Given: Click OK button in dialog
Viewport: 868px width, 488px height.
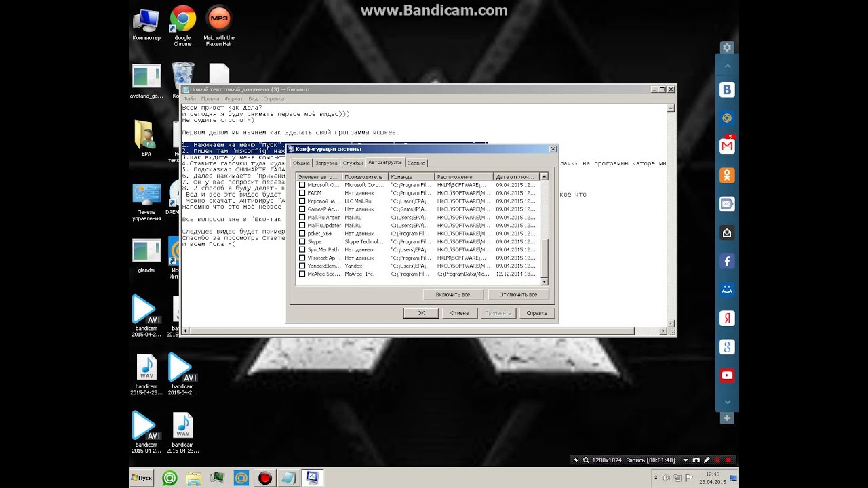Looking at the screenshot, I should (421, 313).
